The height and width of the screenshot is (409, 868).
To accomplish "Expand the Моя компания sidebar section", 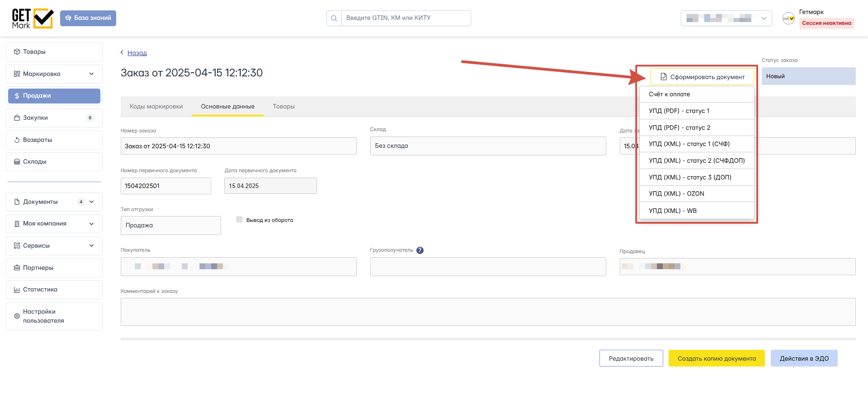I will tap(91, 224).
